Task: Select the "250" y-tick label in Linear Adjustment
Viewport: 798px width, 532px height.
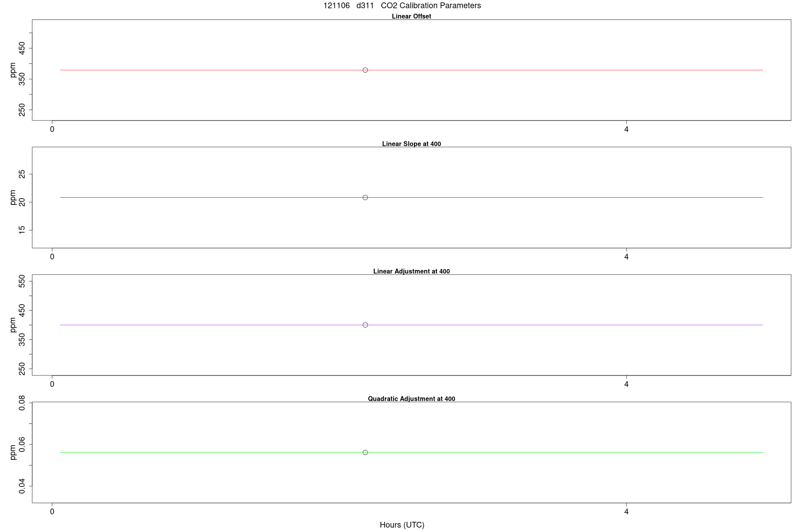Action: click(x=22, y=369)
